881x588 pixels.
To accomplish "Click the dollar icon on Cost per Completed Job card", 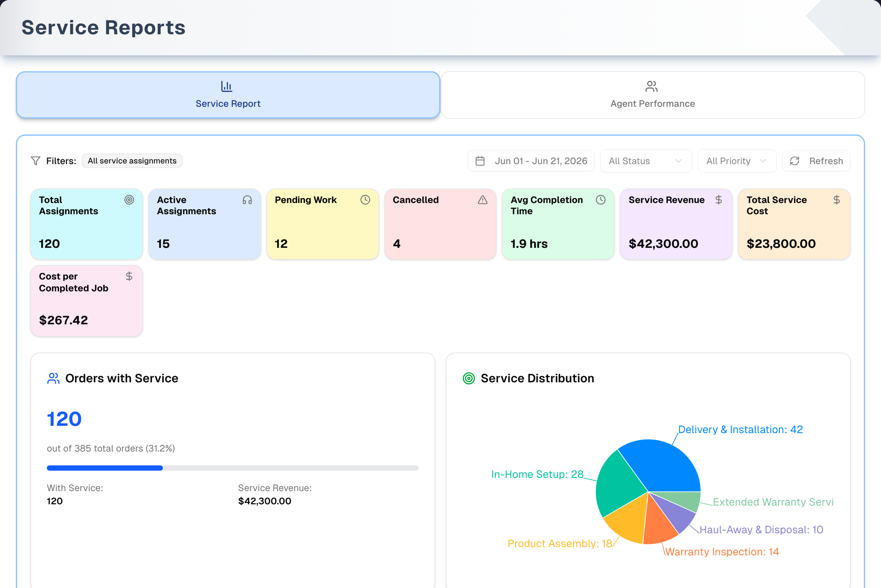I will [129, 277].
